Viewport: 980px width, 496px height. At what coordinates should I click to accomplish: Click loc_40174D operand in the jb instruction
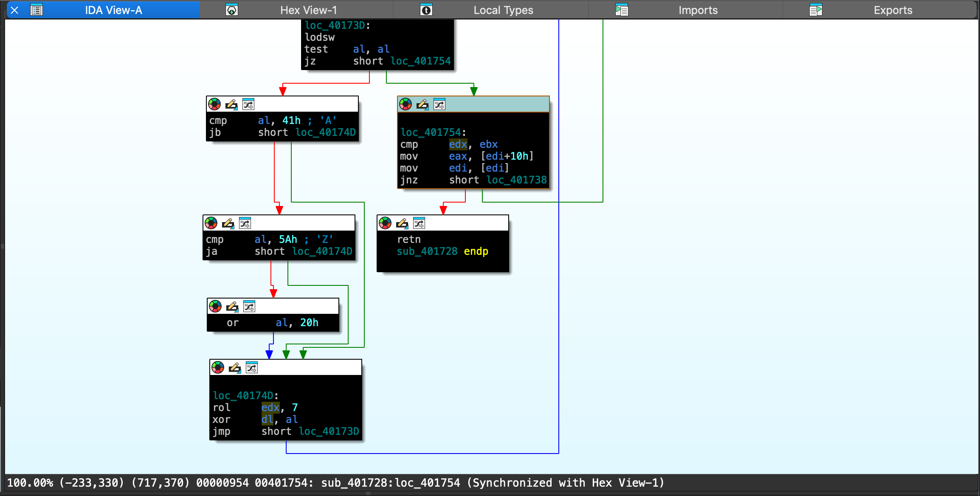point(326,132)
